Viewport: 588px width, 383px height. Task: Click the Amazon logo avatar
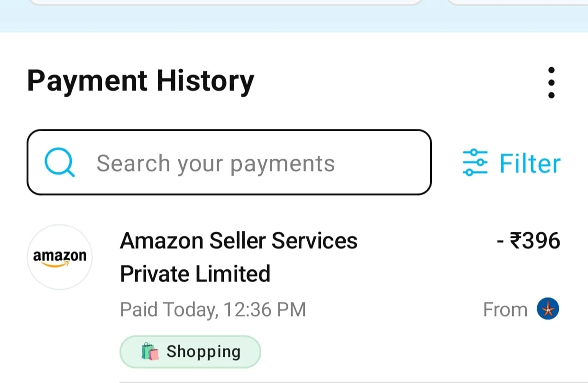(60, 257)
